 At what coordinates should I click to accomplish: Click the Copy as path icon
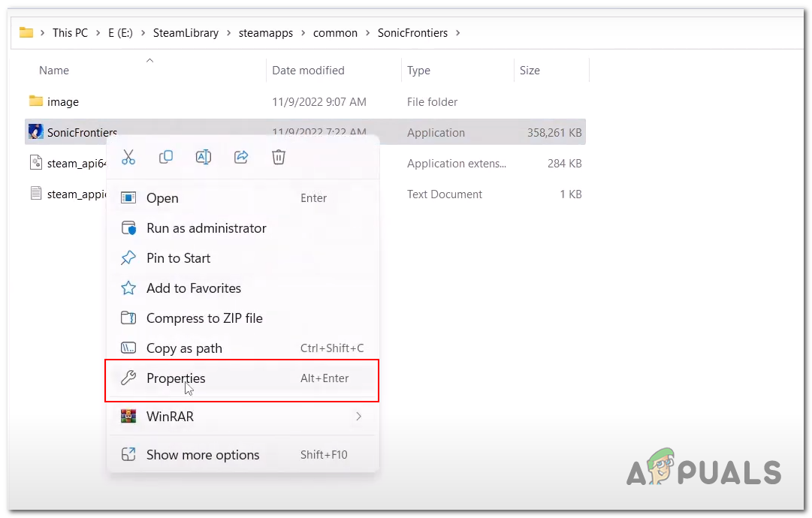coord(128,348)
